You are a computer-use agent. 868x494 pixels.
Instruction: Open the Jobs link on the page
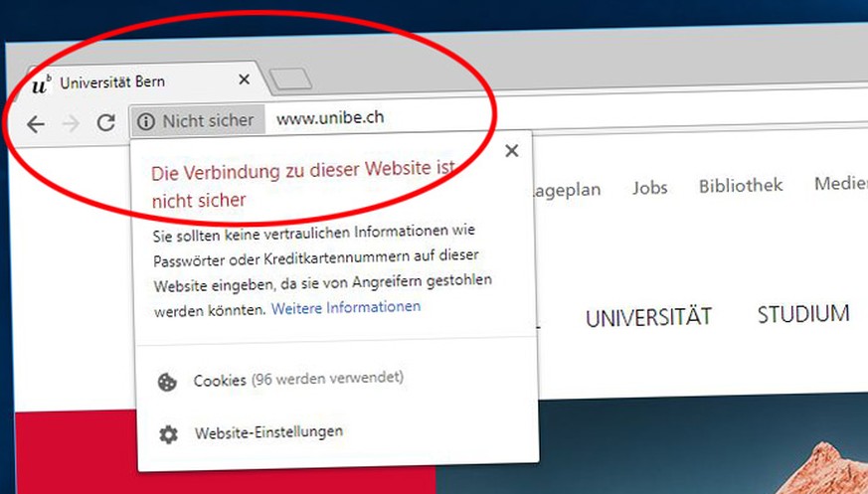click(x=650, y=188)
